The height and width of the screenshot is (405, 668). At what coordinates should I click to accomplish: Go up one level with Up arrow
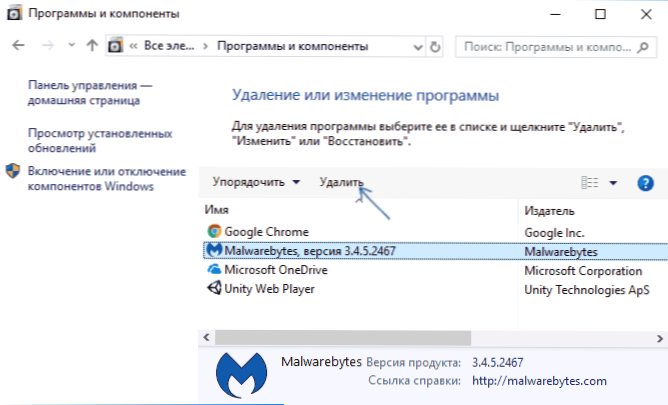tap(92, 45)
